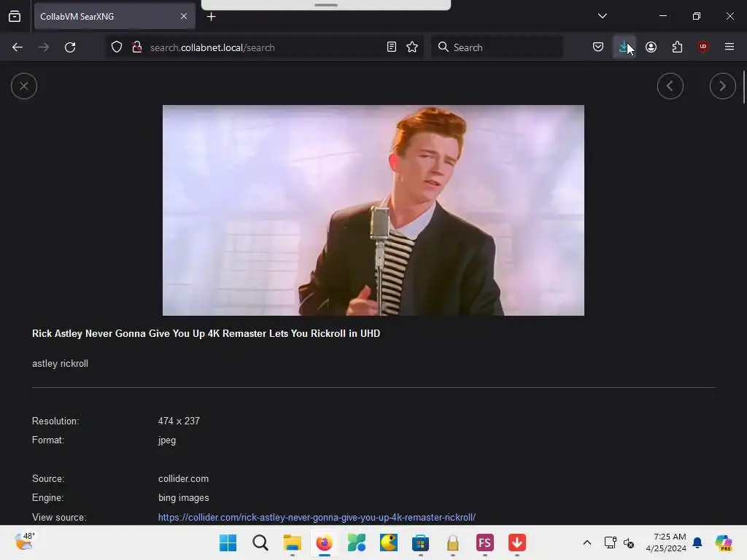Reload the current page

tap(70, 47)
